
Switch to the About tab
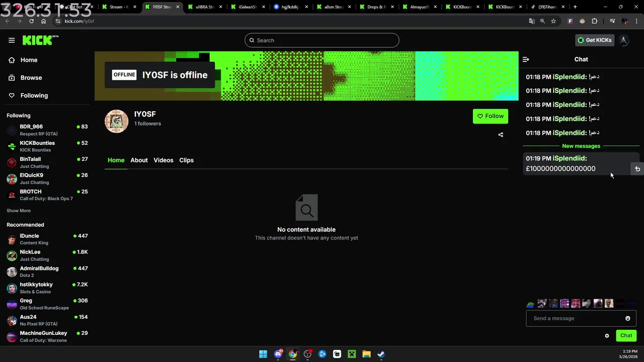click(139, 160)
